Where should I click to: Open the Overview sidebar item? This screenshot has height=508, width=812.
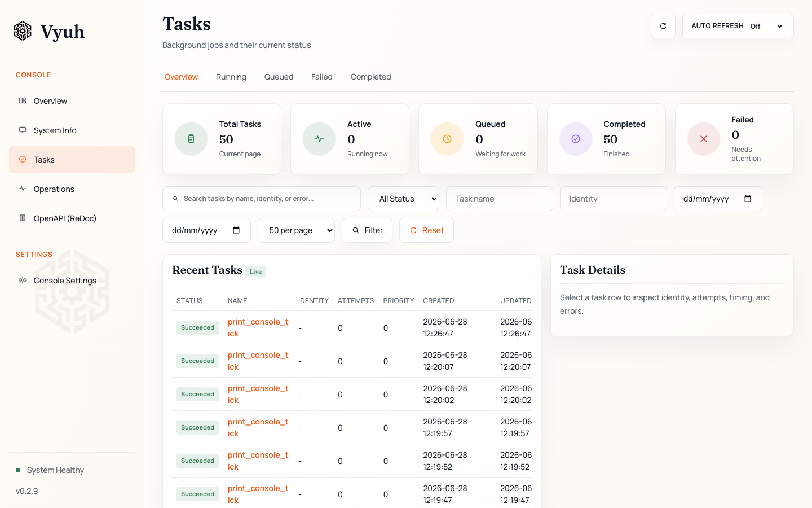click(x=72, y=101)
